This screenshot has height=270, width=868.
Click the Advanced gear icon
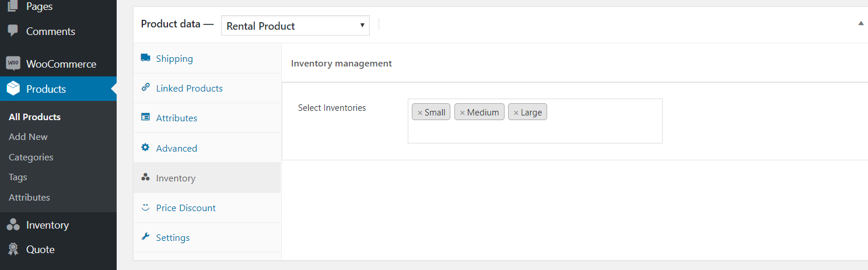tap(145, 148)
